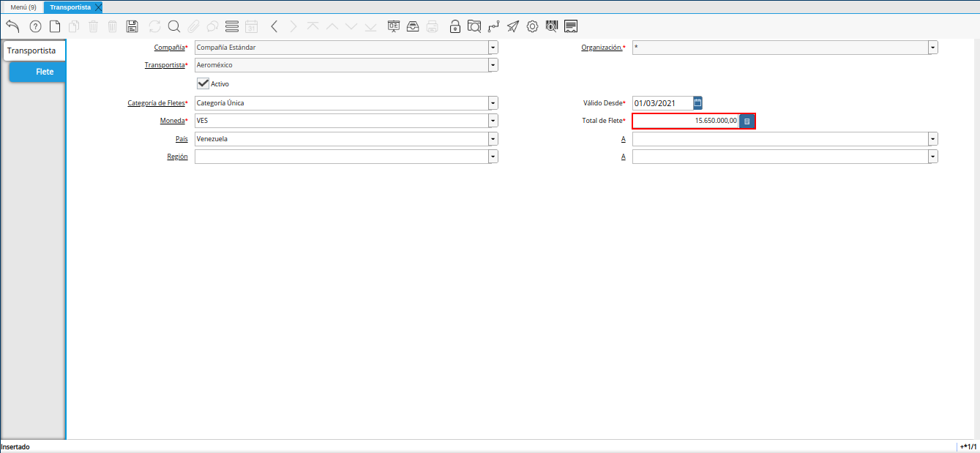Click the Válido Desde date field
This screenshot has width=980, height=453.
click(662, 103)
